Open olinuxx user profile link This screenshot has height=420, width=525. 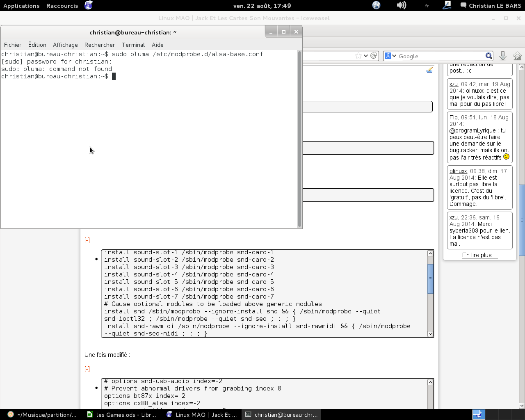pos(458,171)
